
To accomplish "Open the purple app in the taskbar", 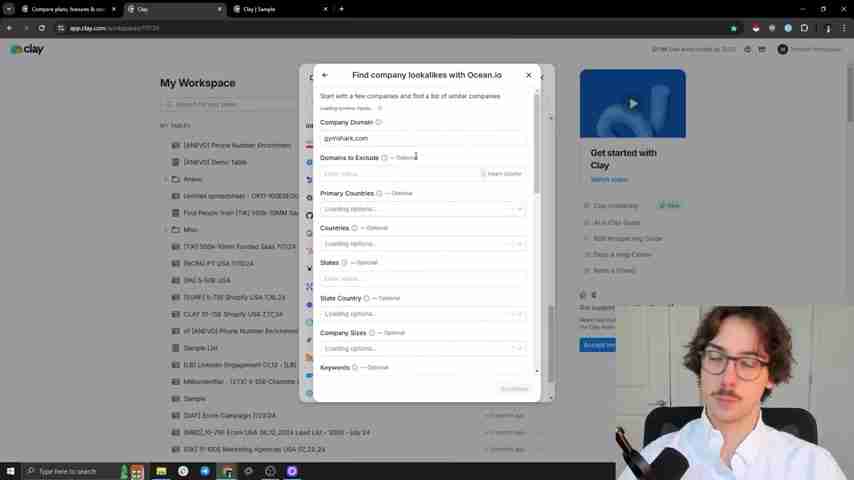I will [292, 471].
